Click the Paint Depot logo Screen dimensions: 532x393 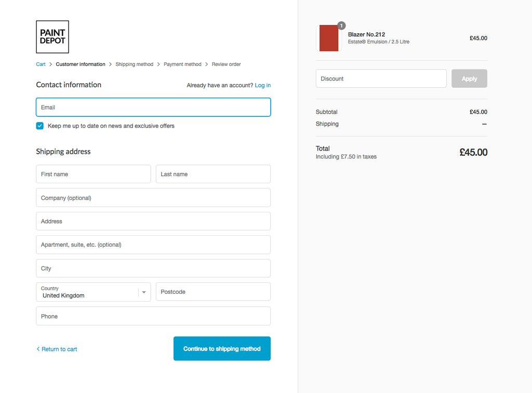click(52, 37)
